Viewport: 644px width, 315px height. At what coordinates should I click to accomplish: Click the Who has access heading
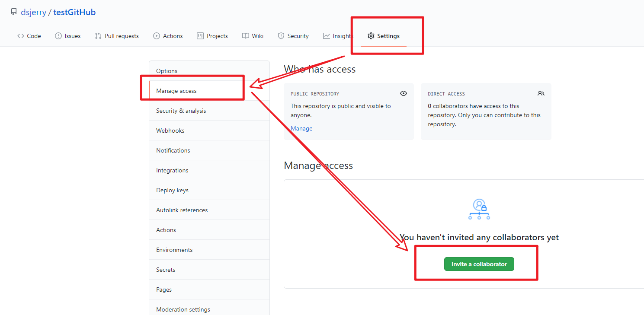[320, 69]
